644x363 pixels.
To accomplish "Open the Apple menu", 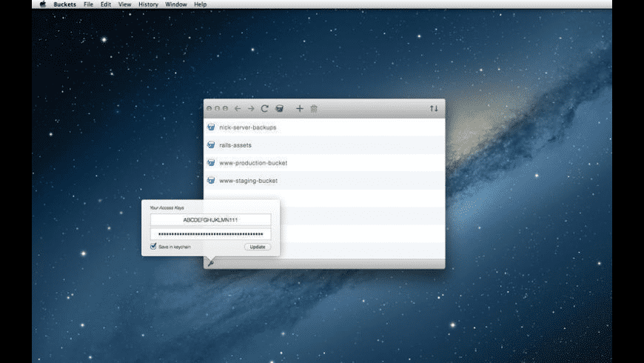I will click(43, 4).
